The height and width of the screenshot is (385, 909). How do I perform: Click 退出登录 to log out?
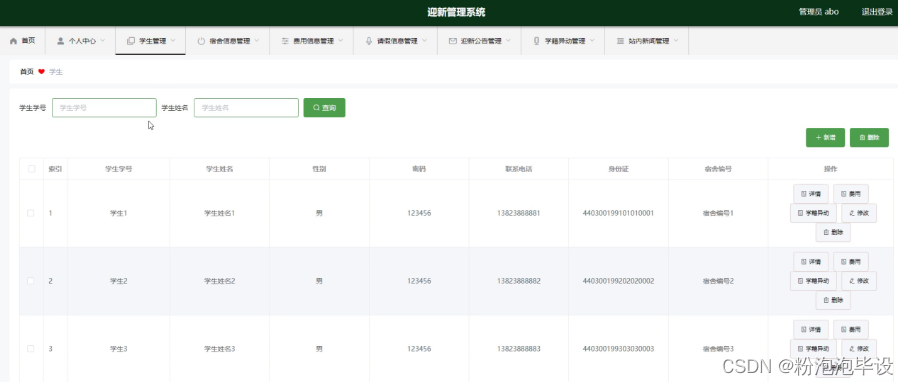pyautogui.click(x=877, y=12)
